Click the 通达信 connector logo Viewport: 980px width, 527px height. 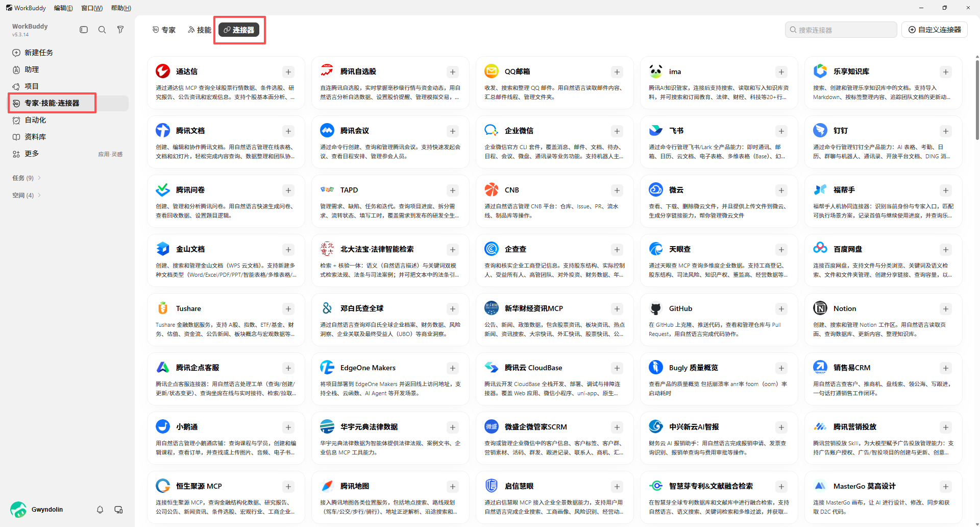163,71
